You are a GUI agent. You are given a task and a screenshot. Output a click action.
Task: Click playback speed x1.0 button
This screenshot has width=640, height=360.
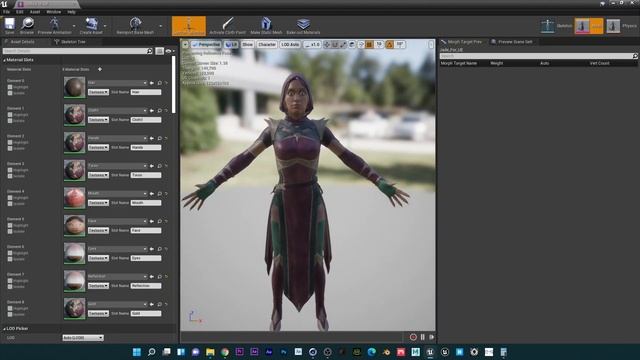click(x=312, y=44)
